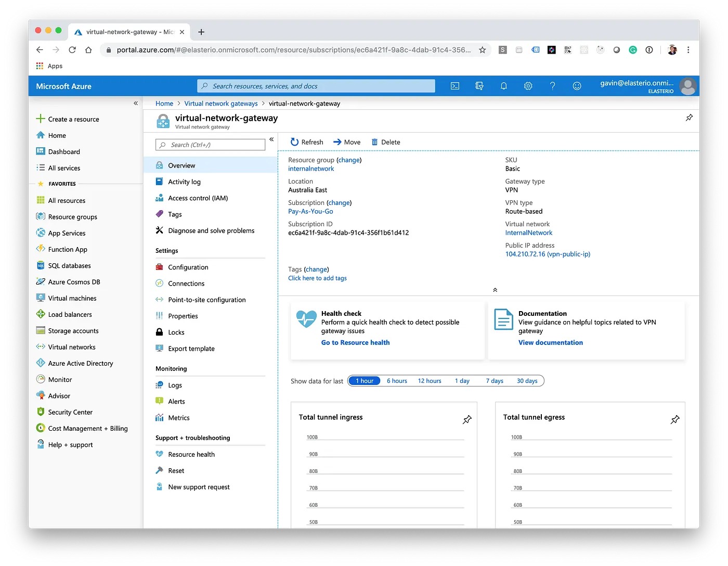Click the resource menu search field

coord(211,145)
